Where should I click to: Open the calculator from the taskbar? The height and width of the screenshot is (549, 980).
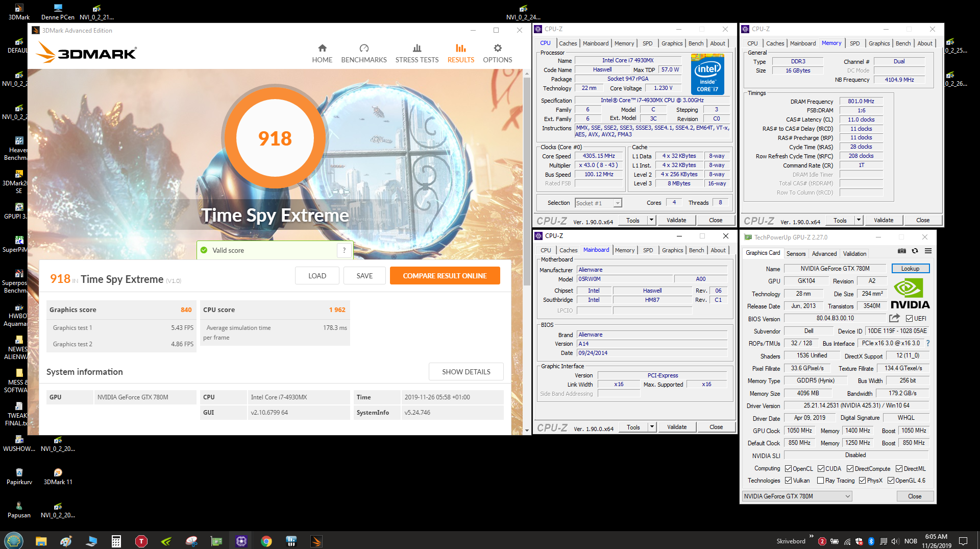pos(116,541)
